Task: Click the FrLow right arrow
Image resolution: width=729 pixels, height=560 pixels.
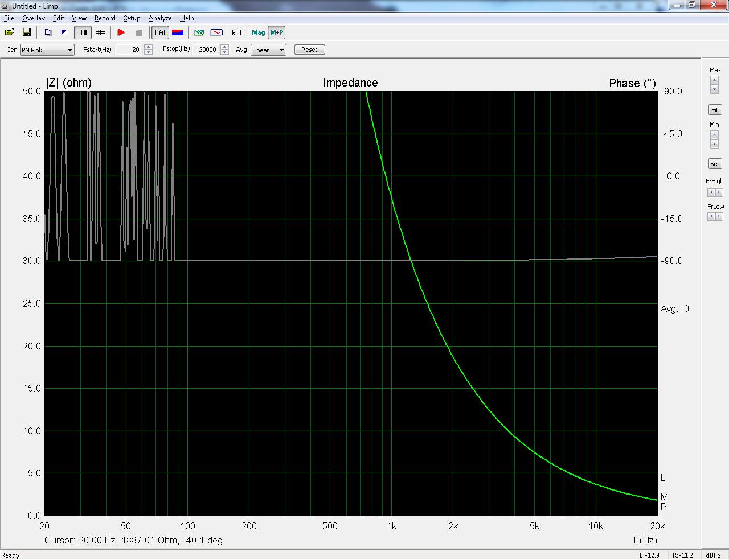Action: click(719, 216)
